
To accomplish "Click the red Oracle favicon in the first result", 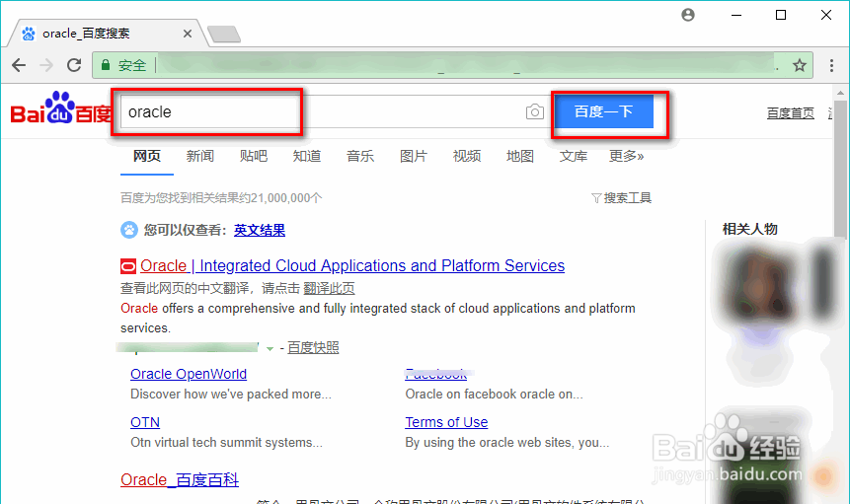I will pyautogui.click(x=128, y=265).
